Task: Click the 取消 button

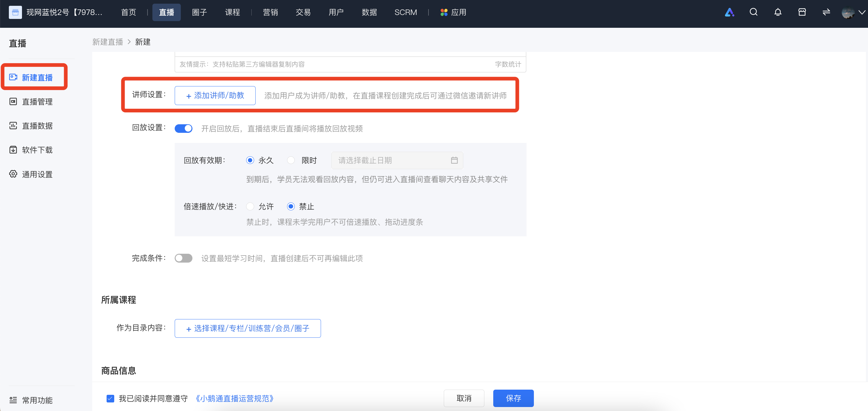Action: (464, 398)
